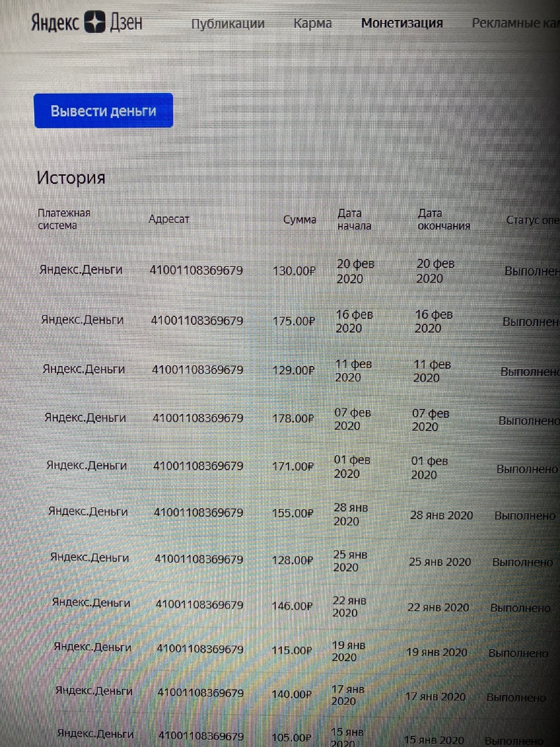Click end date 28 янв 2020

(x=441, y=515)
